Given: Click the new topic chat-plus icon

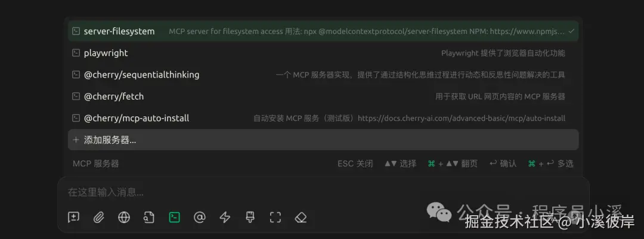Looking at the screenshot, I should point(73,217).
